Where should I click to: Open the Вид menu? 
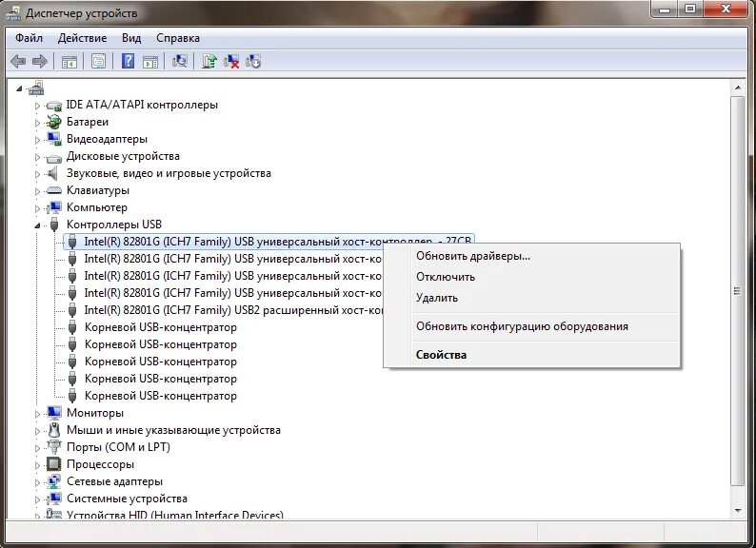(131, 38)
